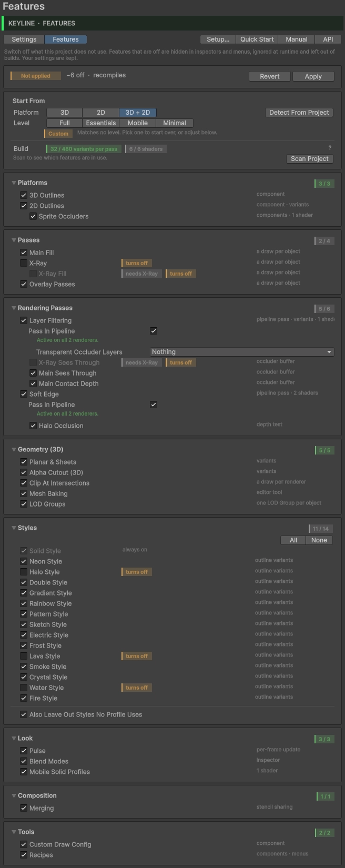Click the help question mark icon in Build row

330,148
